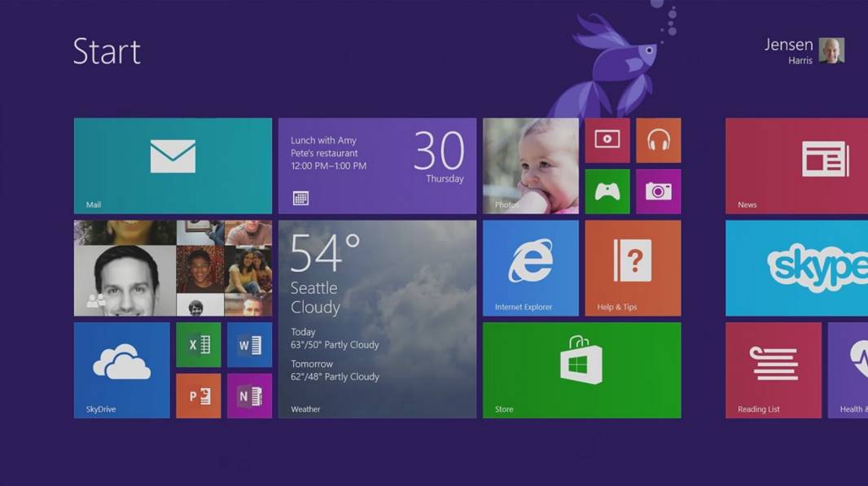Image resolution: width=868 pixels, height=486 pixels.
Task: Launch the Music headphones tile
Action: coord(658,140)
